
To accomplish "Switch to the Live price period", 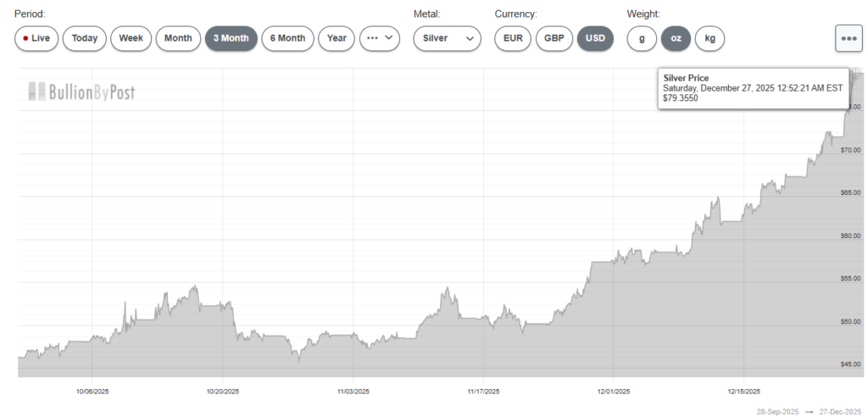I will tap(36, 38).
